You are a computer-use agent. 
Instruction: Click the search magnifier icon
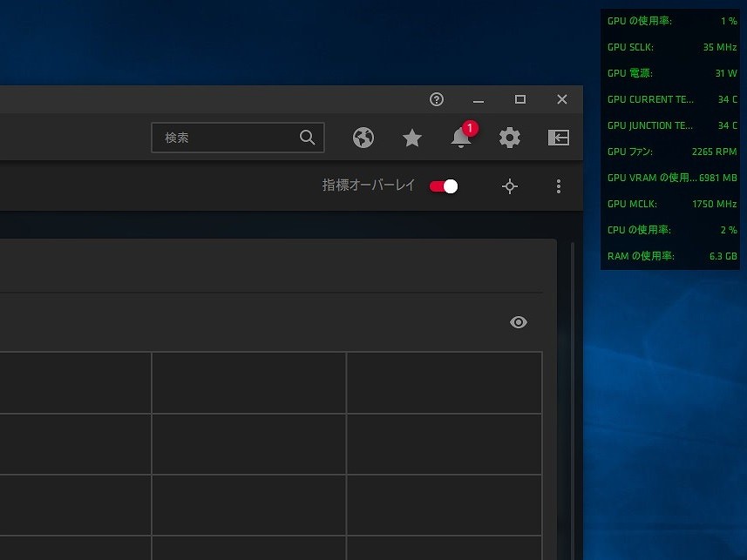(x=307, y=138)
